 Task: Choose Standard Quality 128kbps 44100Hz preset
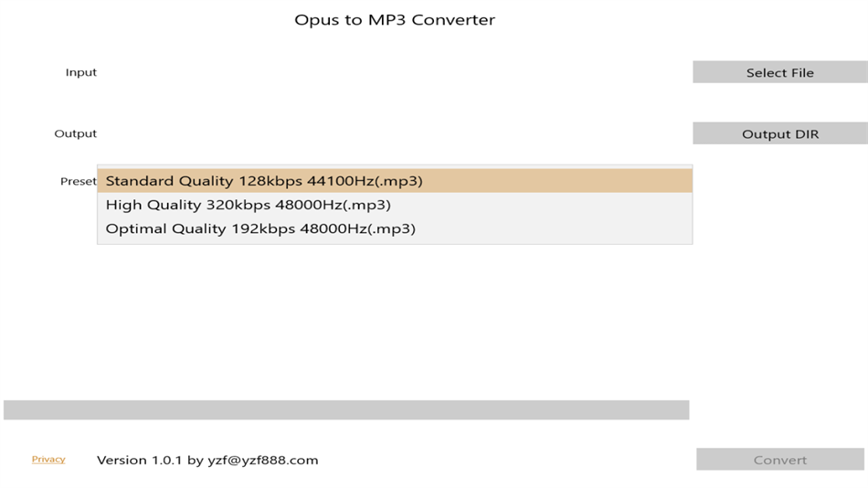tap(395, 181)
